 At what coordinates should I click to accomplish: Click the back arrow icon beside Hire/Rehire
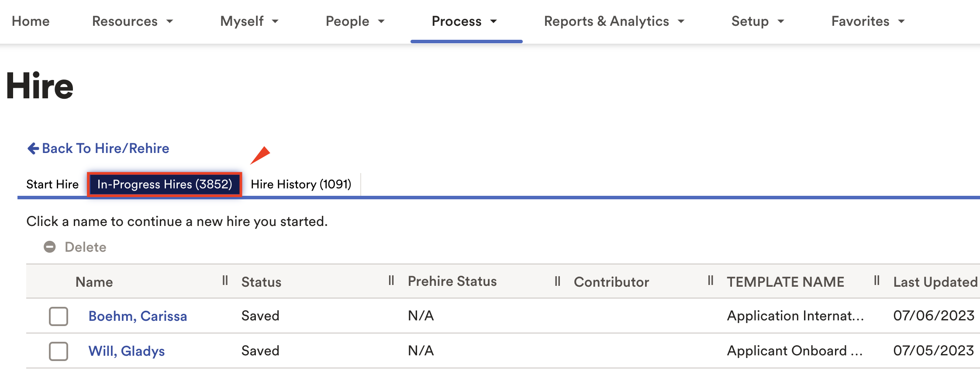33,149
